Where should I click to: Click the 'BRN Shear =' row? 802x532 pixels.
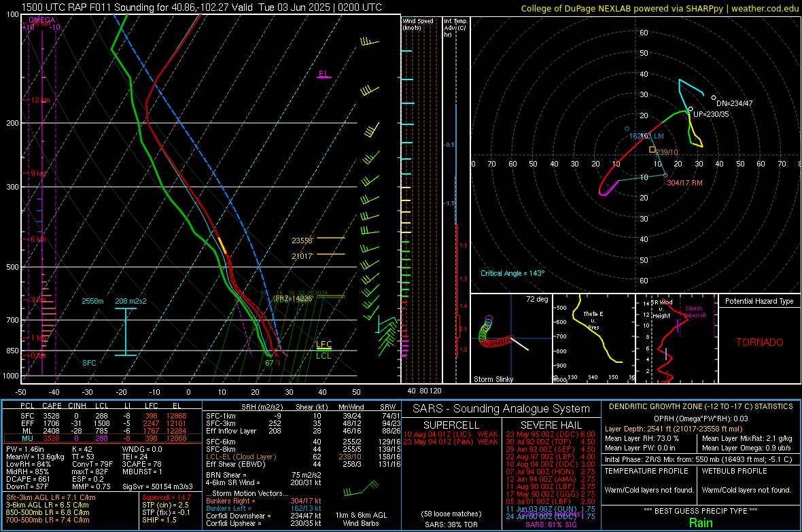pos(264,475)
